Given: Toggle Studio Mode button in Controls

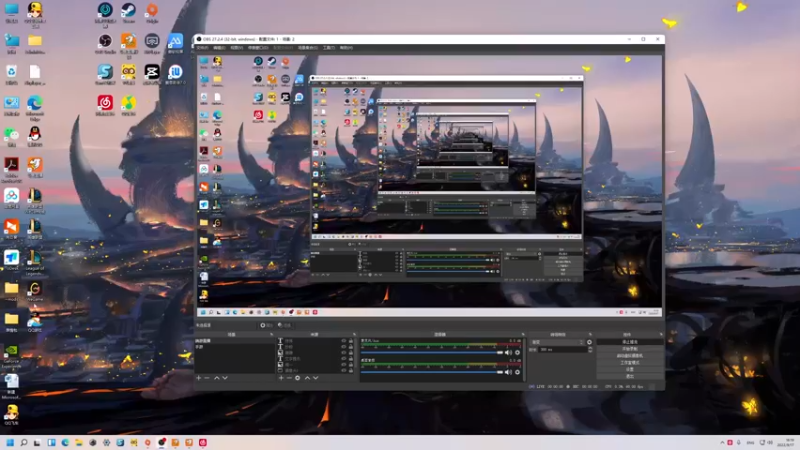Looking at the screenshot, I should click(630, 363).
